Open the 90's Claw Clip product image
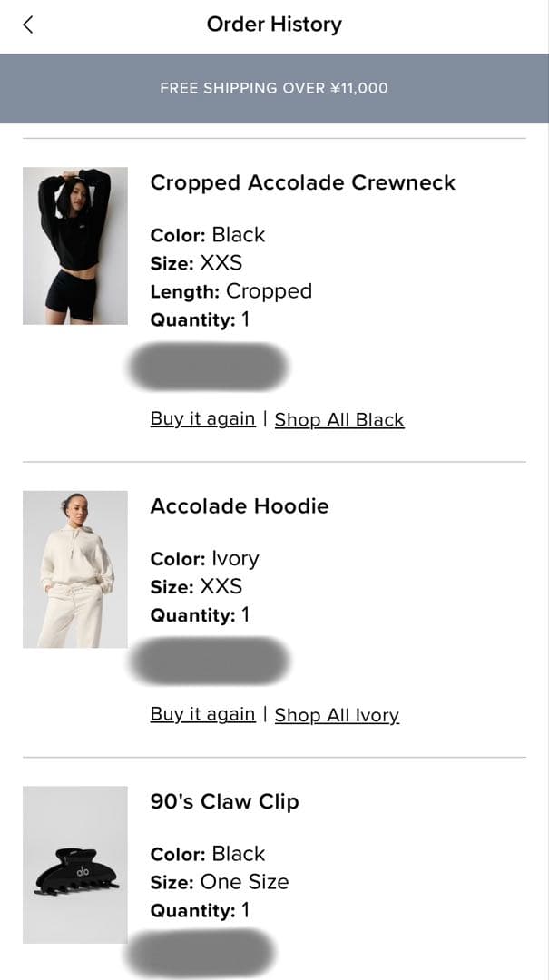This screenshot has width=549, height=980. (75, 865)
